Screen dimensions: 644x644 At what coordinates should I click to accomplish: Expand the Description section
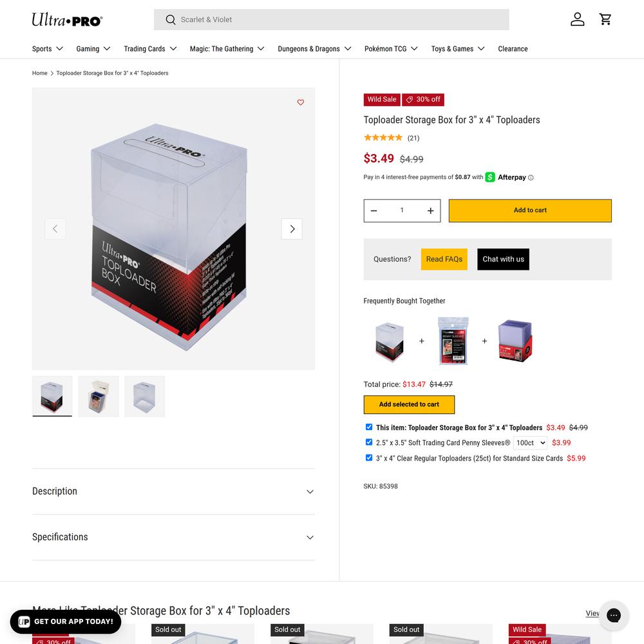click(173, 491)
